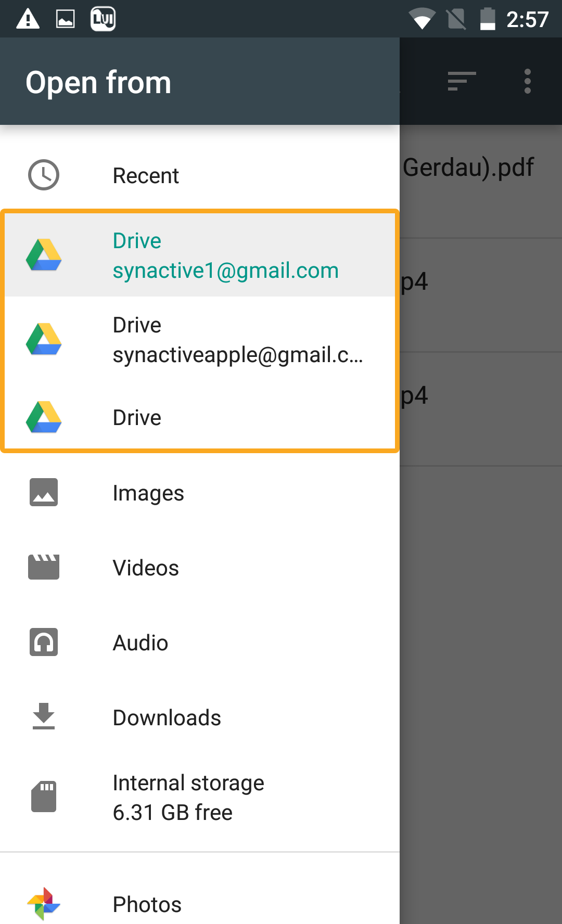The height and width of the screenshot is (924, 562).
Task: Open the Photos app entry
Action: tap(147, 904)
